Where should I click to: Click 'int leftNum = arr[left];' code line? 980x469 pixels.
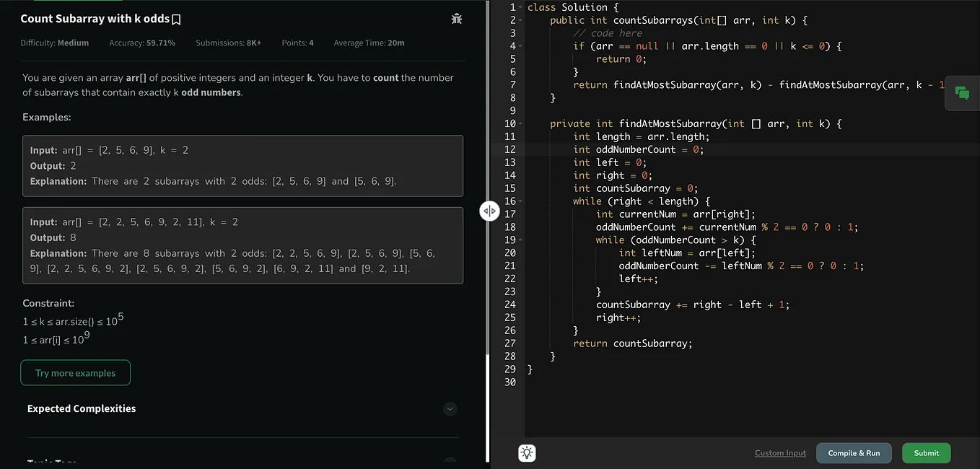tap(687, 253)
